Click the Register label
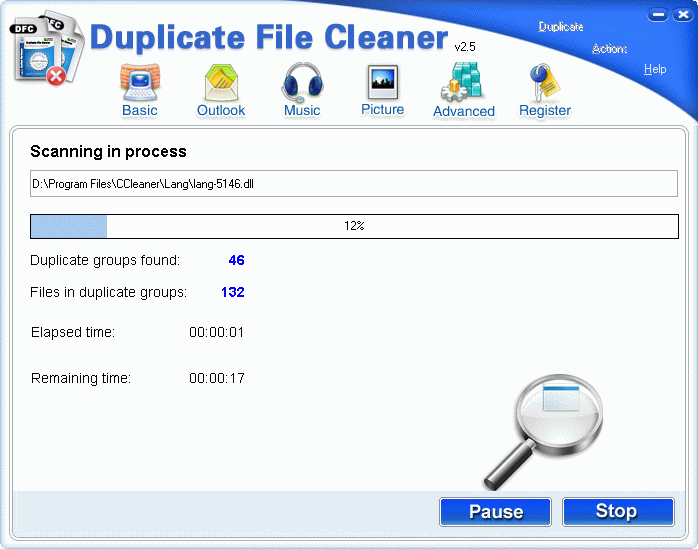This screenshot has height=549, width=698. tap(545, 110)
